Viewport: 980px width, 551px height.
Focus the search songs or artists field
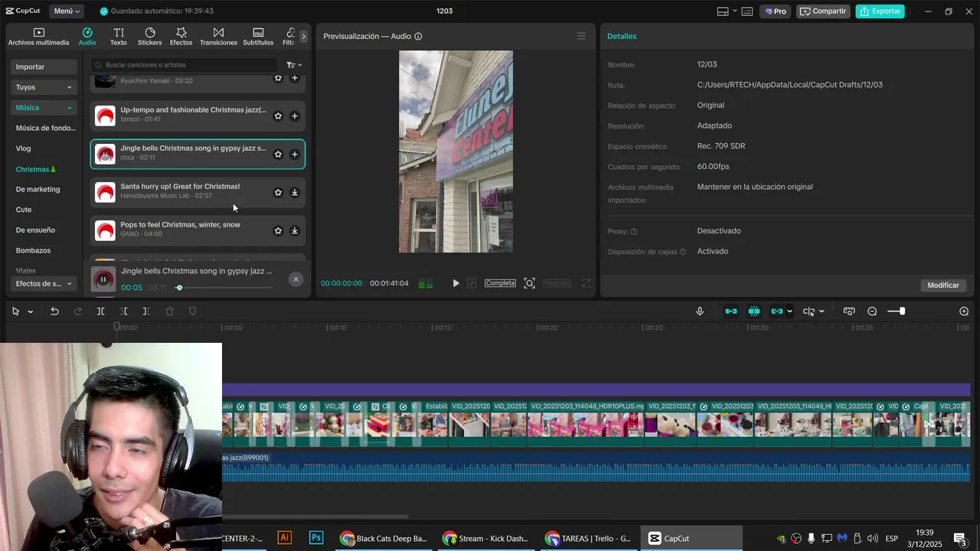pos(184,65)
